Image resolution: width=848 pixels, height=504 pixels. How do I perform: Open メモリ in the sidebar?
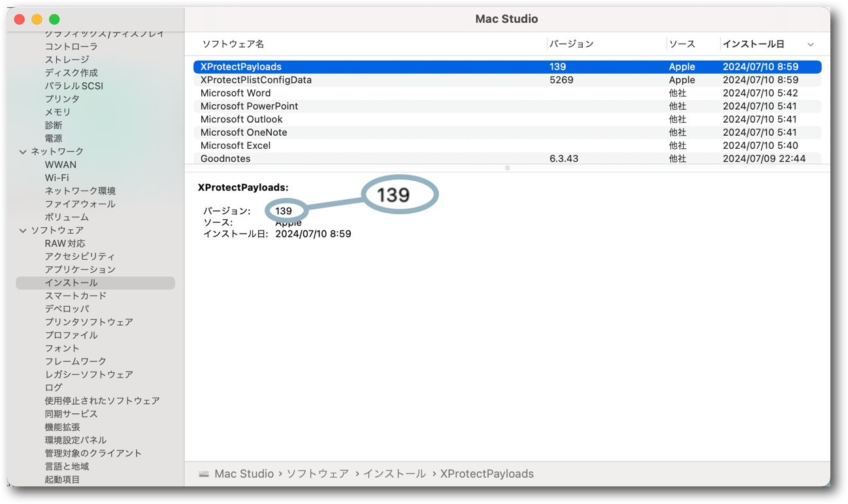point(57,112)
